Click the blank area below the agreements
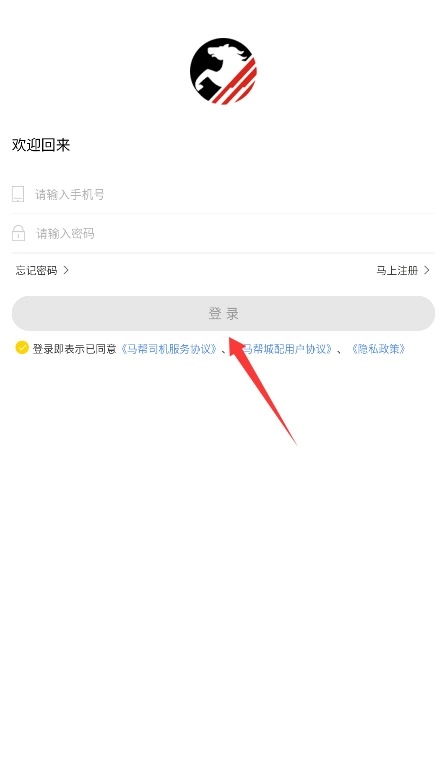This screenshot has height=784, width=448. (224, 575)
